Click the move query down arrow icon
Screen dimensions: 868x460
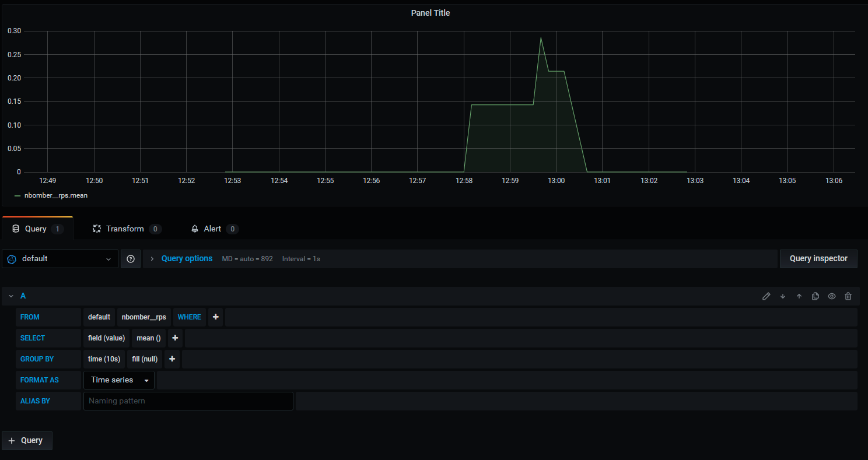pyautogui.click(x=783, y=296)
